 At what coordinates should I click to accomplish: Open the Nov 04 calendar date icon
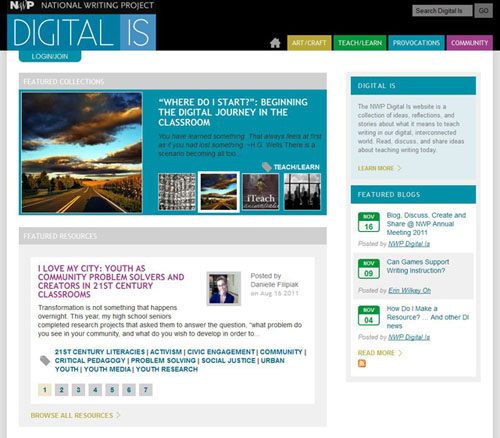[x=369, y=316]
